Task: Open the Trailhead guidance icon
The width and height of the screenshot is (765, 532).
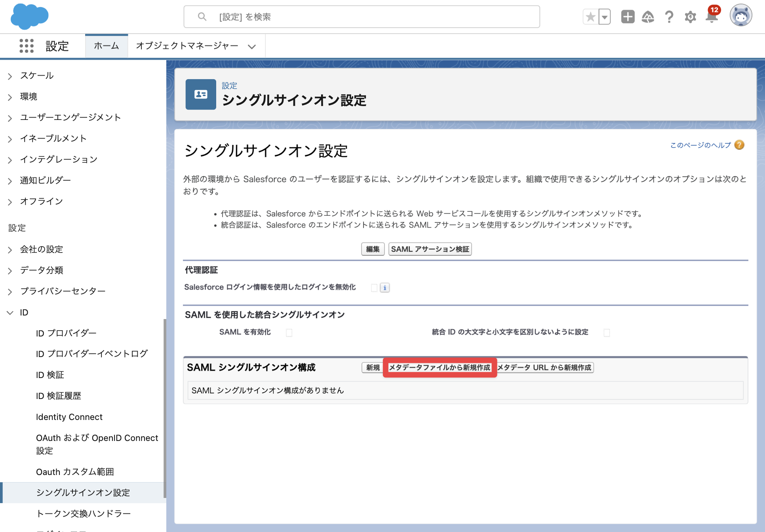Action: pos(648,17)
